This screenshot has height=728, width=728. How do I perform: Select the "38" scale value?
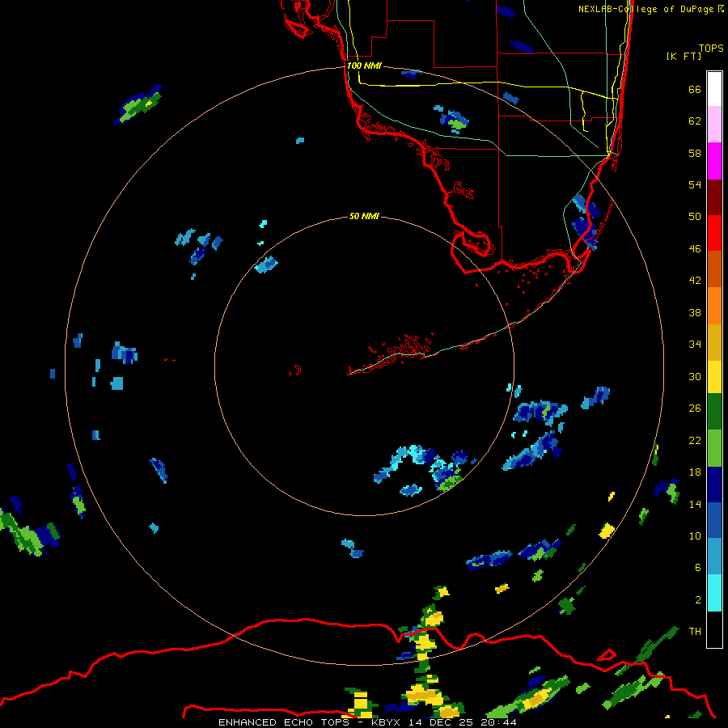(695, 313)
